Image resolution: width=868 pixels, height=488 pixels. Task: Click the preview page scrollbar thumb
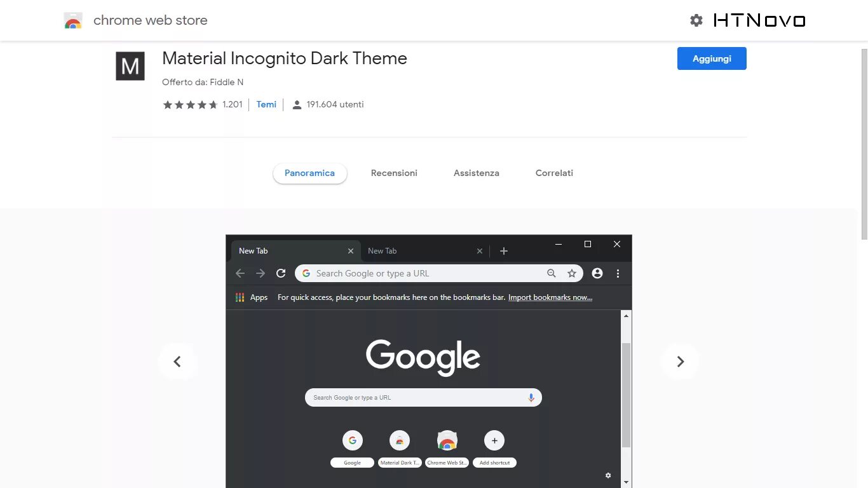pos(627,395)
